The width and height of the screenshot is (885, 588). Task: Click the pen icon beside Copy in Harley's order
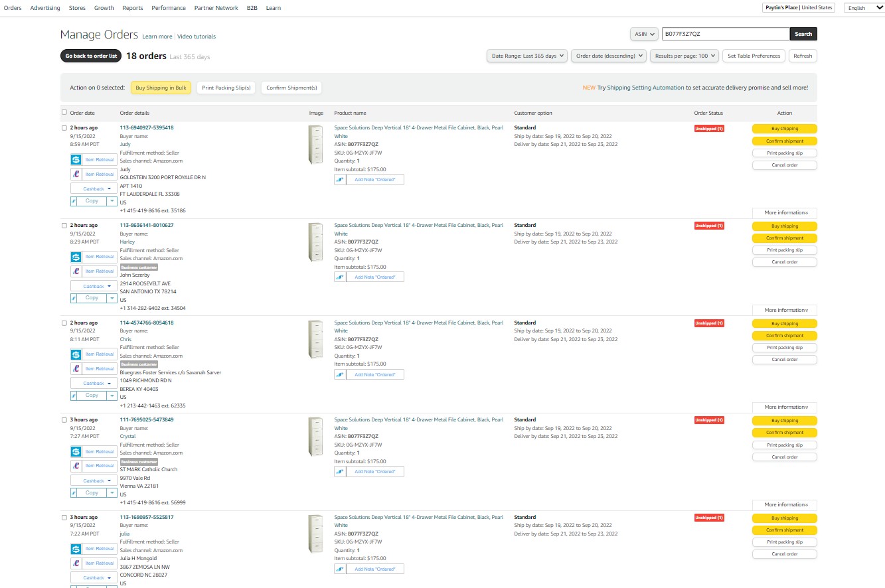pos(74,298)
